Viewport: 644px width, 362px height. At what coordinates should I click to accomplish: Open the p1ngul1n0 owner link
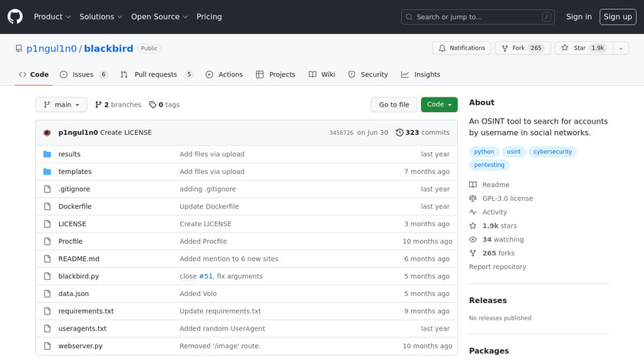coord(51,48)
